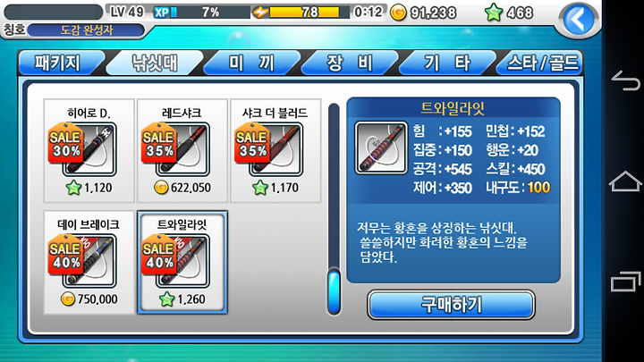Tap the Android home navigation icon
The height and width of the screenshot is (362, 644).
coord(624,181)
